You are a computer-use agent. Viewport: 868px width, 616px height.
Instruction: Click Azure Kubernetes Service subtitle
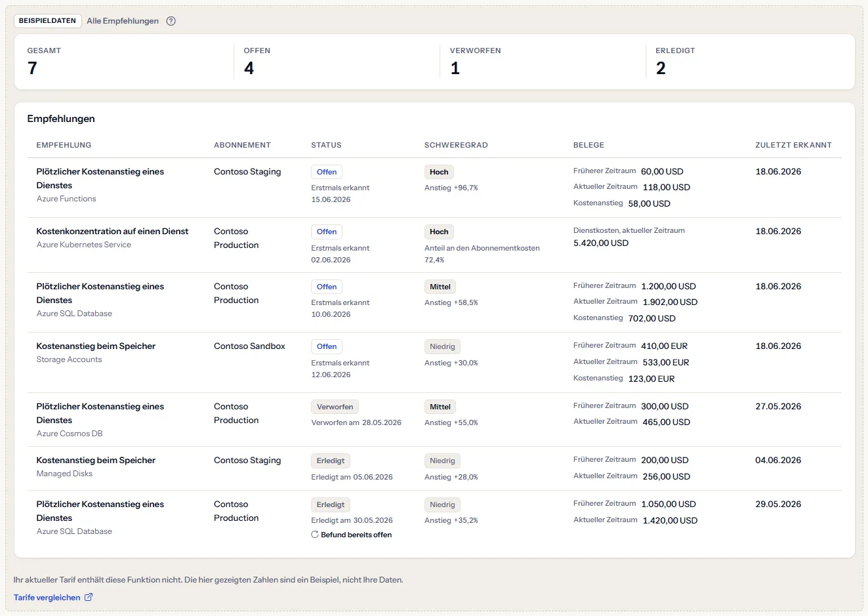pos(83,245)
